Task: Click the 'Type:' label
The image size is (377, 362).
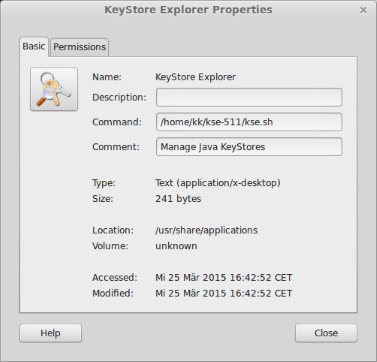Action: click(104, 183)
